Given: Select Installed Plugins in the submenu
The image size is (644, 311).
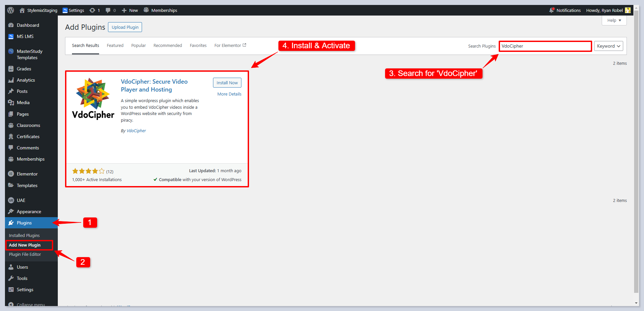Looking at the screenshot, I should [24, 235].
